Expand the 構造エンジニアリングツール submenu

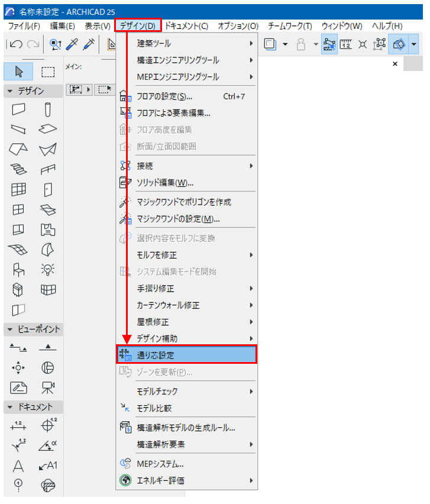pyautogui.click(x=187, y=60)
